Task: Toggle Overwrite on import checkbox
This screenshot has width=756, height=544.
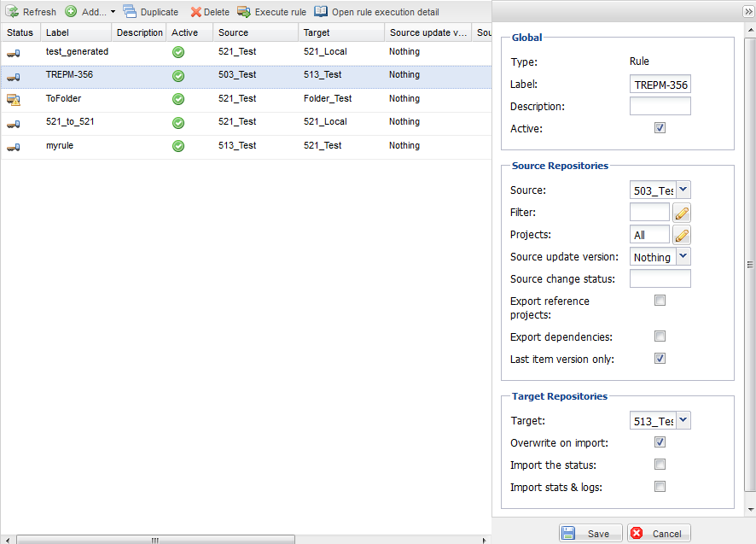Action: (660, 442)
